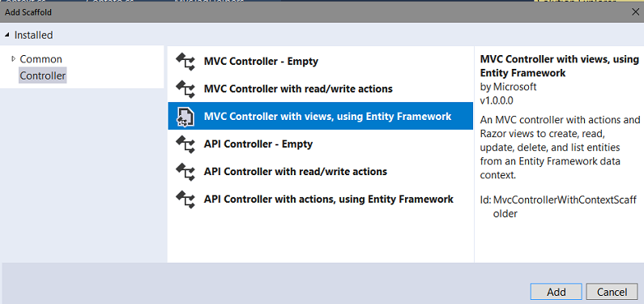Pick API Controller - Empty template
644x304 pixels.
tap(320, 144)
